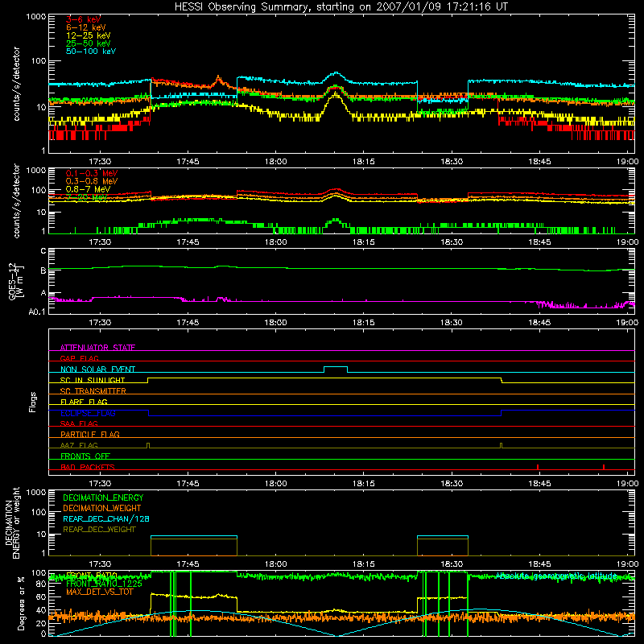Image resolution: width=644 pixels, height=644 pixels.
Task: Click the 7-20 MeV legend label
Action: [87, 197]
